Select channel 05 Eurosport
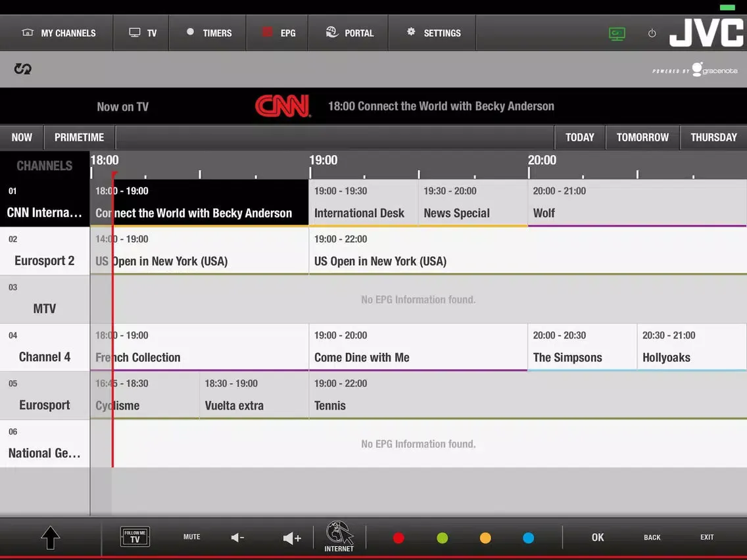 click(45, 395)
